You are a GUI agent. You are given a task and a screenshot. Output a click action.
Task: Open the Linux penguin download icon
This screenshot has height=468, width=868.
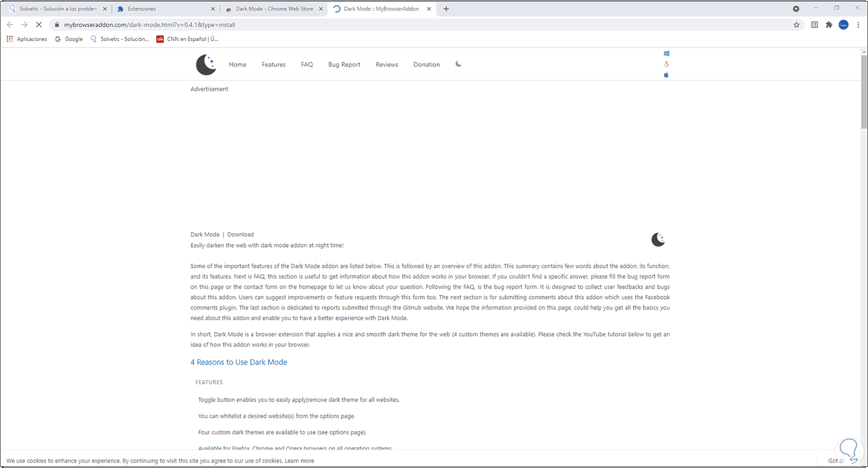pos(666,64)
